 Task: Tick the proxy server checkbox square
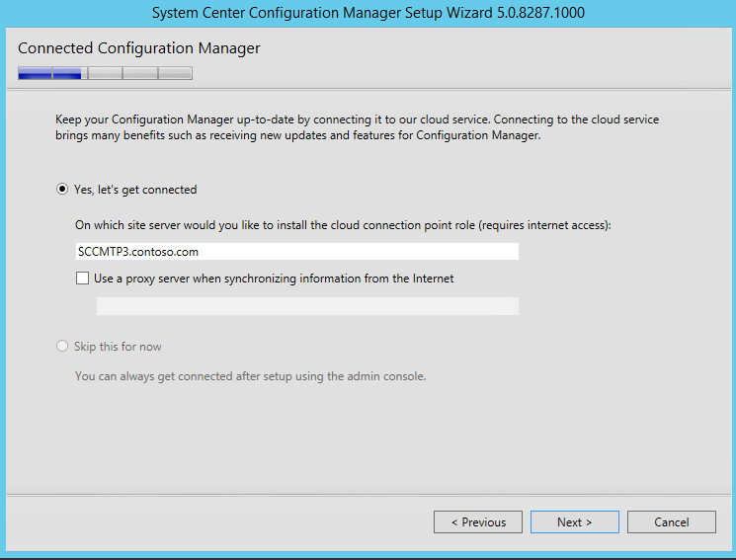click(x=82, y=278)
